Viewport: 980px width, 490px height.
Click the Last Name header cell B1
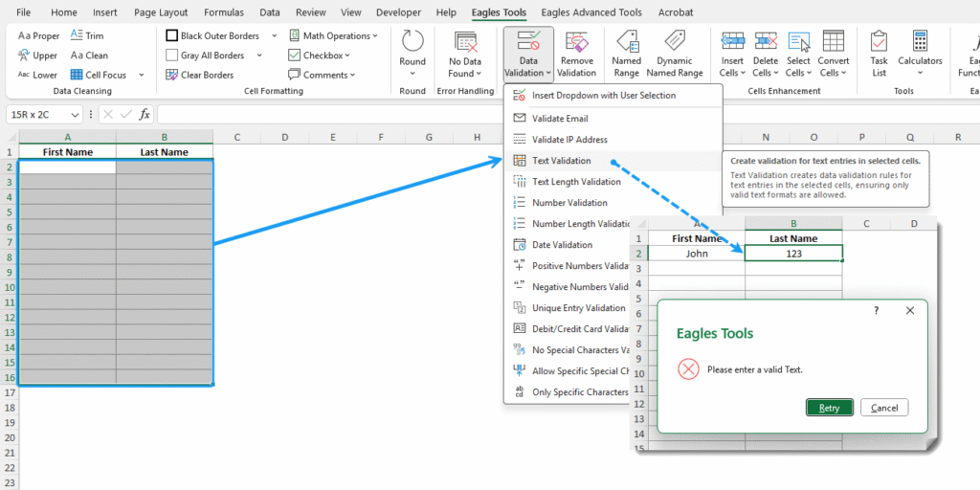(x=165, y=152)
